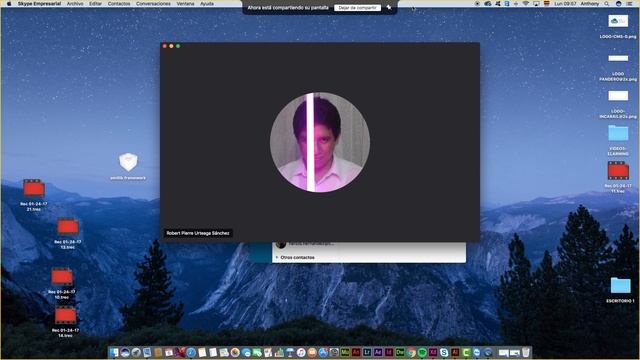
Task: Open App Store in the dock
Action: (323, 352)
